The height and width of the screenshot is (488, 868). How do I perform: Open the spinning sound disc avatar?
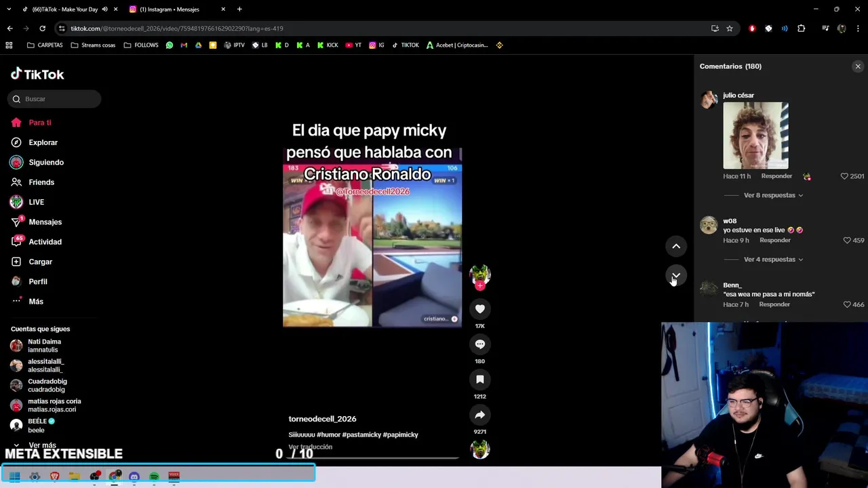[480, 449]
